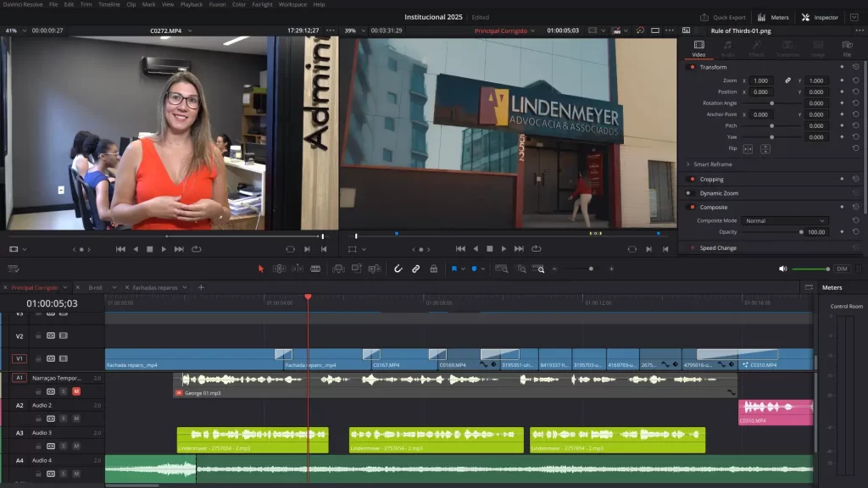Toggle the Inspector panel button
Image resolution: width=868 pixels, height=488 pixels.
click(820, 18)
